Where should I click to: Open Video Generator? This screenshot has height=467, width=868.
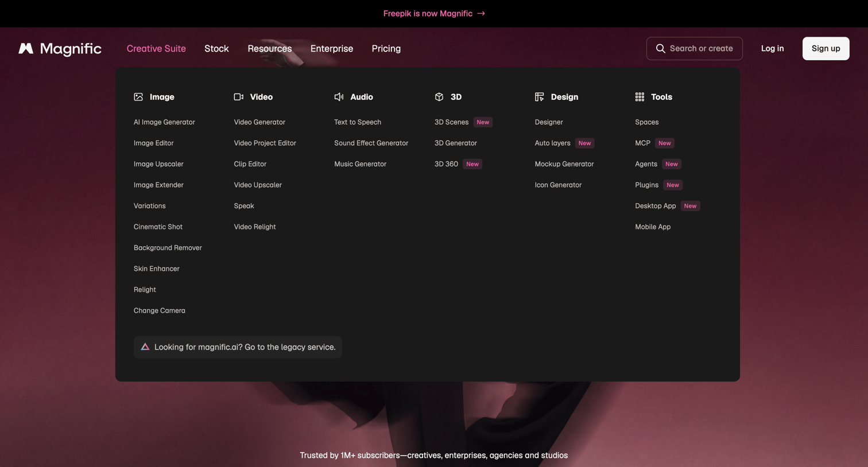[x=259, y=122]
